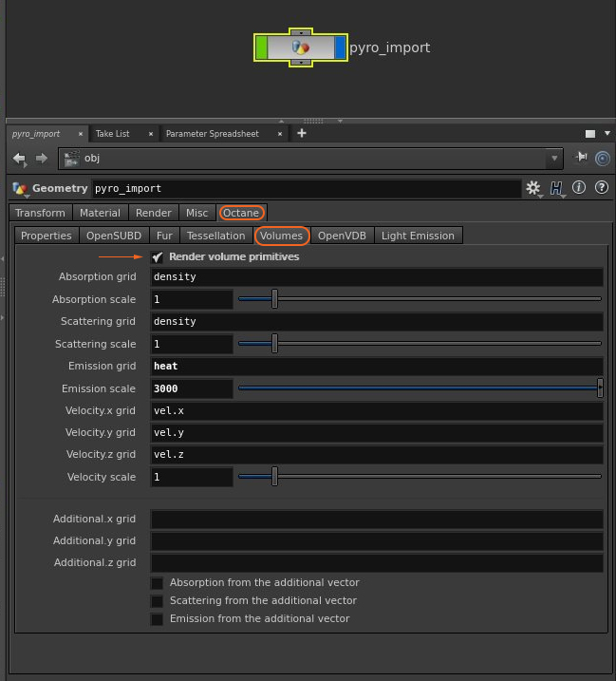Open the pane options dropdown arrow
This screenshot has width=616, height=681.
[x=607, y=134]
